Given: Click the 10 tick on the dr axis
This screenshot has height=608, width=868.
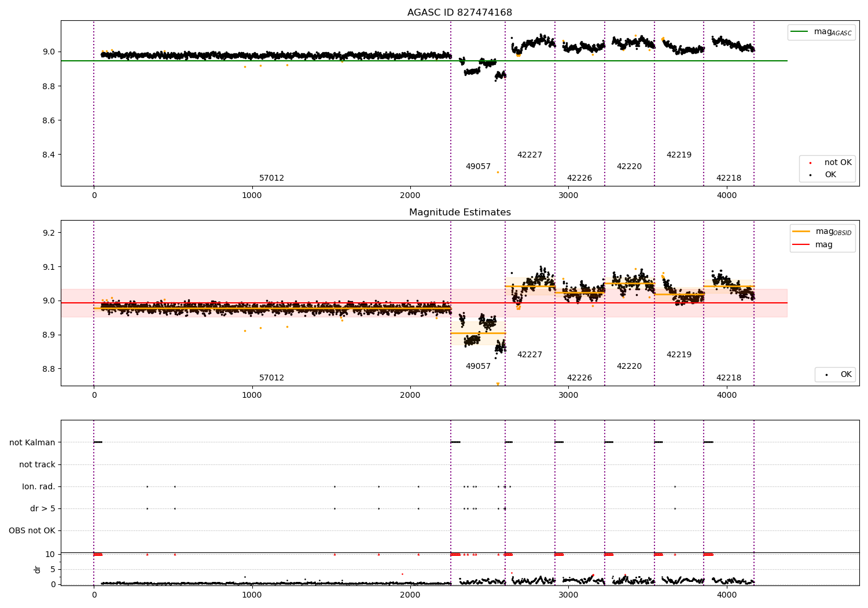Looking at the screenshot, I should click(50, 555).
